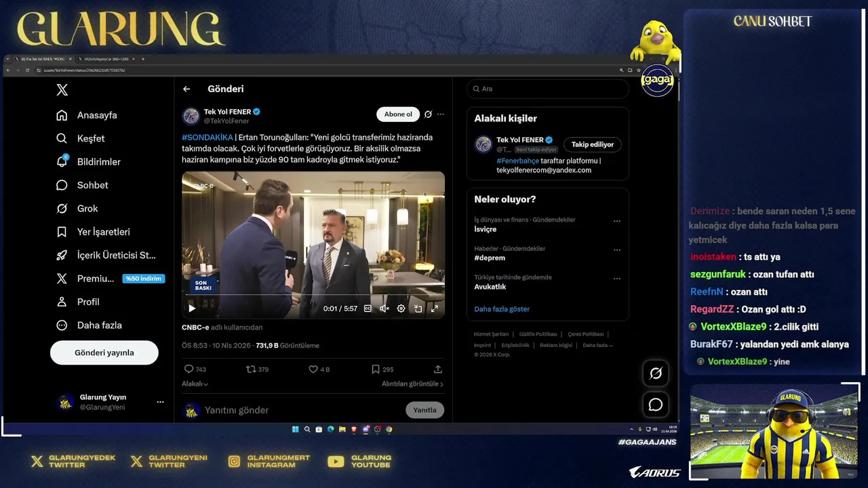Open Yer İşaretleri bookmarks

point(94,232)
